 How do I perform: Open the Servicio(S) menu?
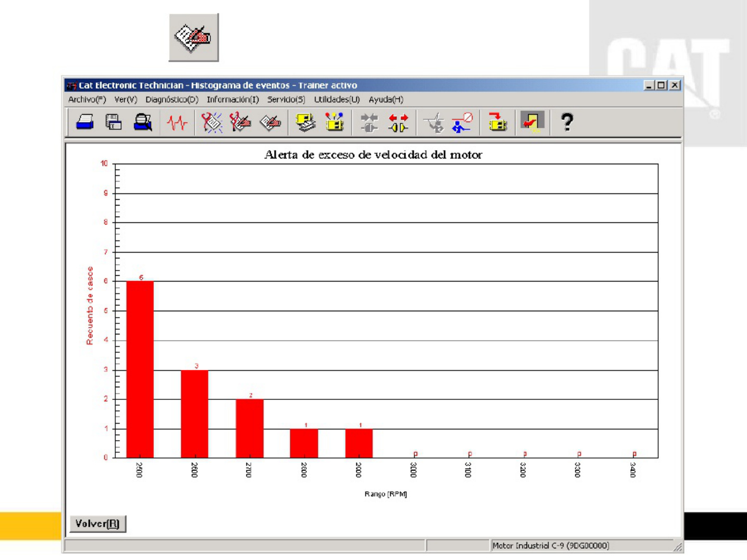pos(286,99)
